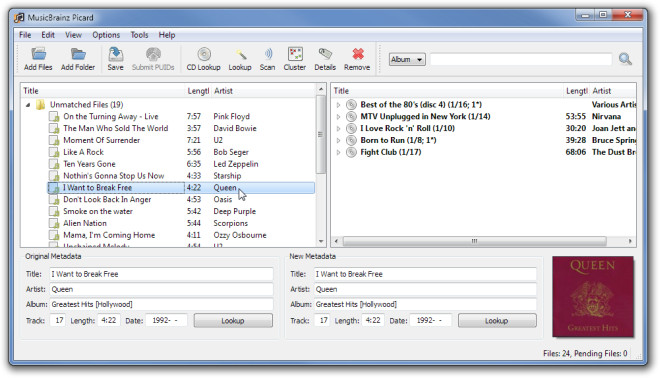
Task: Select Nothin's Gonna Stop Us Now
Action: [x=114, y=176]
